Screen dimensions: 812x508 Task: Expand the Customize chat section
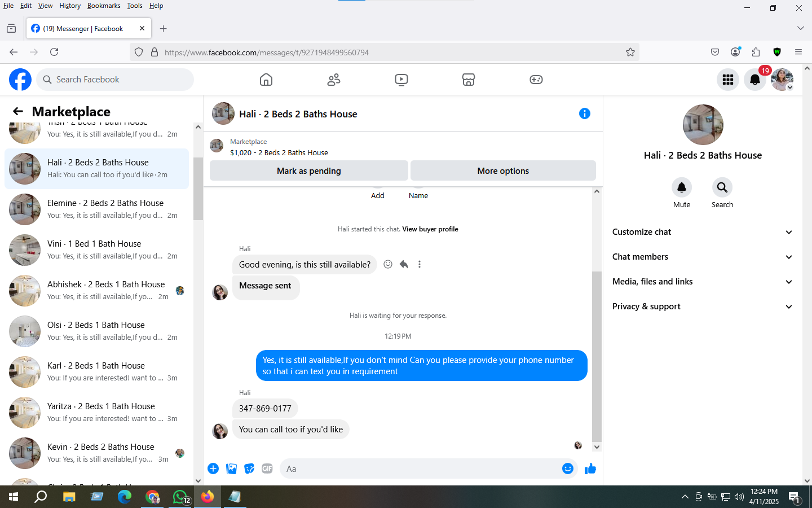click(703, 232)
